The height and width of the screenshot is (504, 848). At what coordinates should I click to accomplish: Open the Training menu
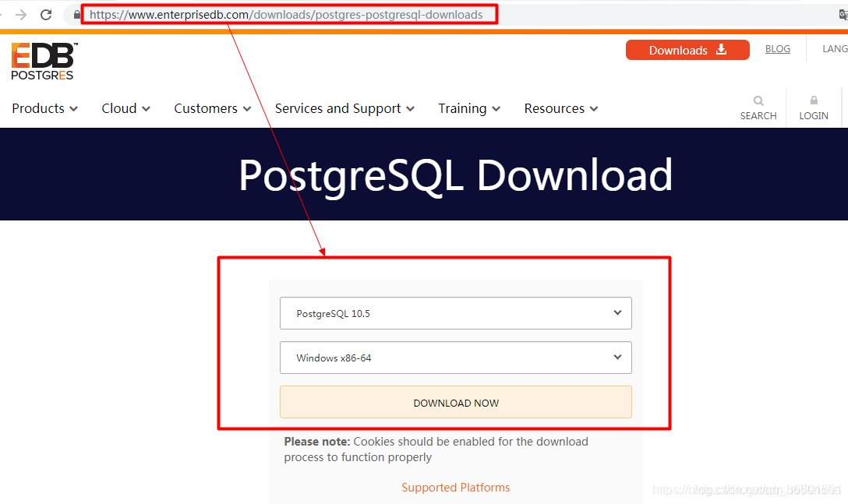click(462, 108)
